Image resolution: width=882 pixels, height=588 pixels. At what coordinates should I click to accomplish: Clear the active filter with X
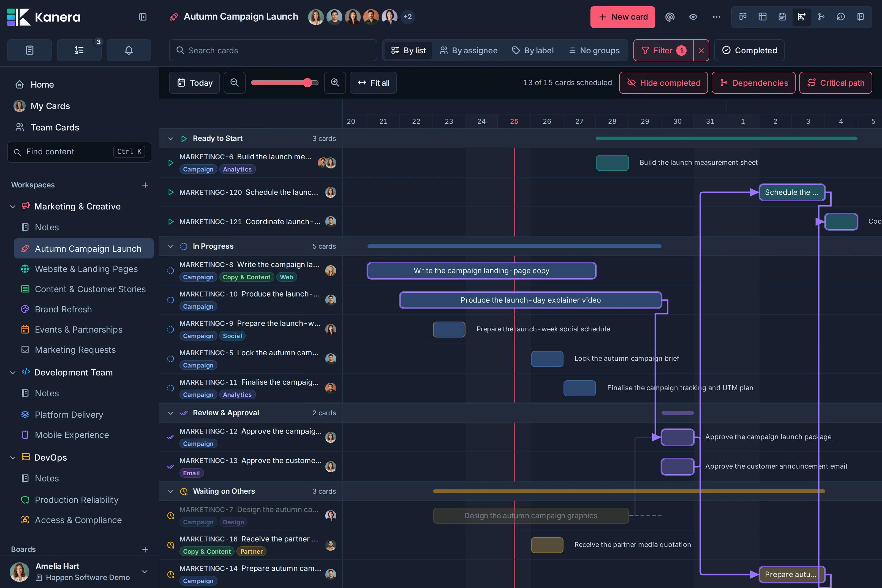click(x=701, y=50)
